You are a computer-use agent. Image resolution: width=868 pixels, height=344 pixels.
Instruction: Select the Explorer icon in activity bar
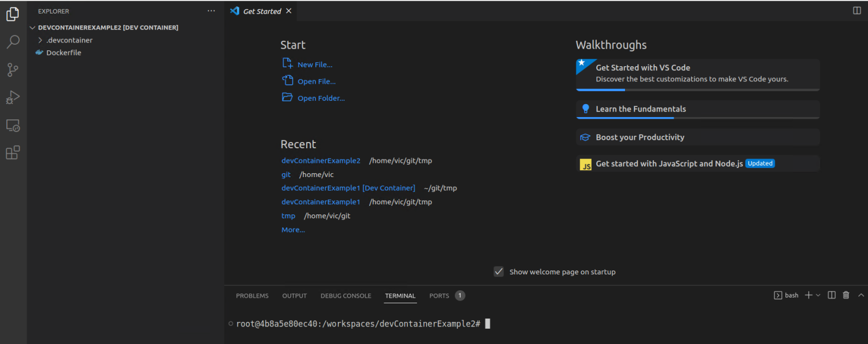point(13,14)
